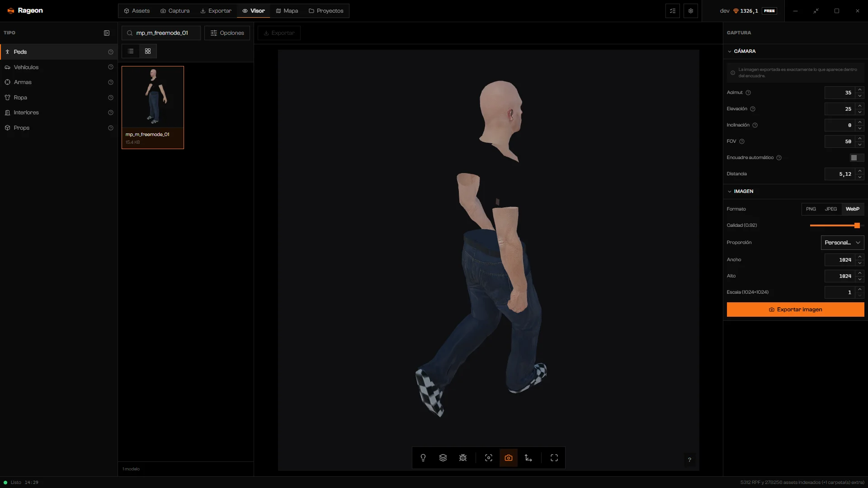Decrease Elevación with the down arrow
Image resolution: width=868 pixels, height=488 pixels.
click(x=860, y=112)
